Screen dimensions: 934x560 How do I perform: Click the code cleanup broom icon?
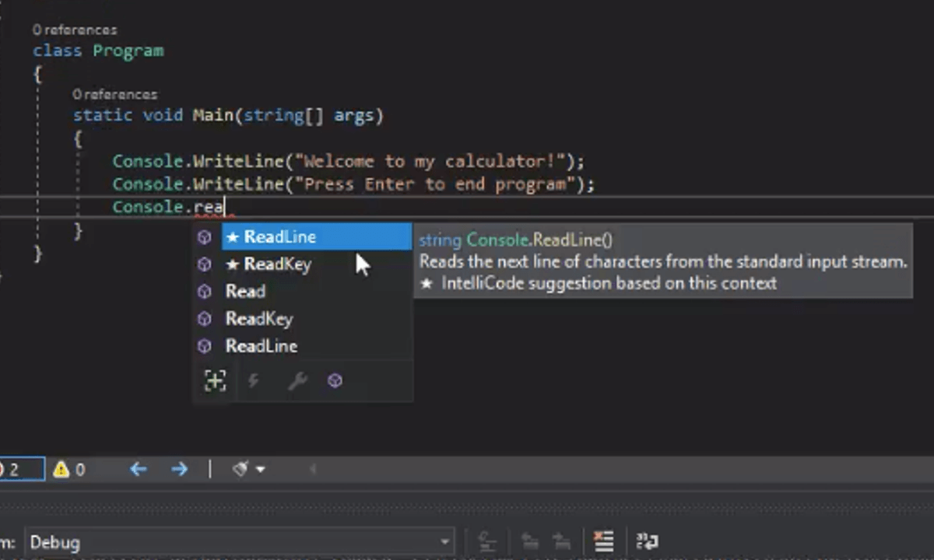point(241,469)
